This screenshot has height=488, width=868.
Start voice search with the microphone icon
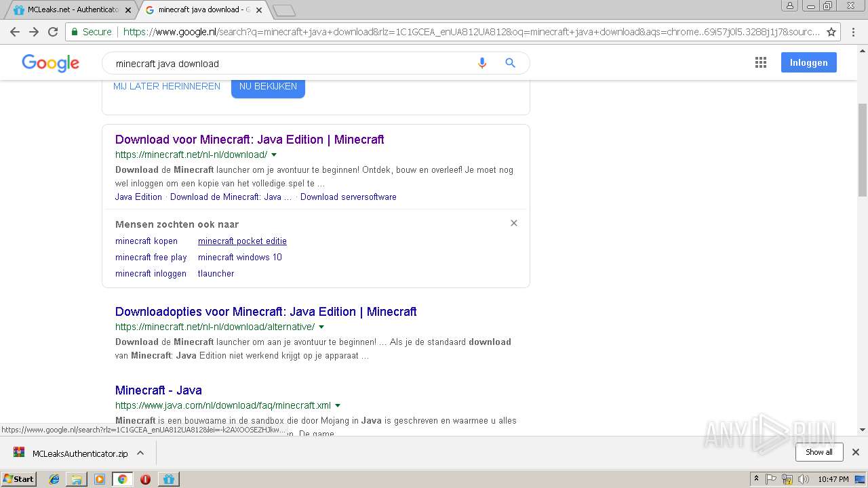pos(482,63)
